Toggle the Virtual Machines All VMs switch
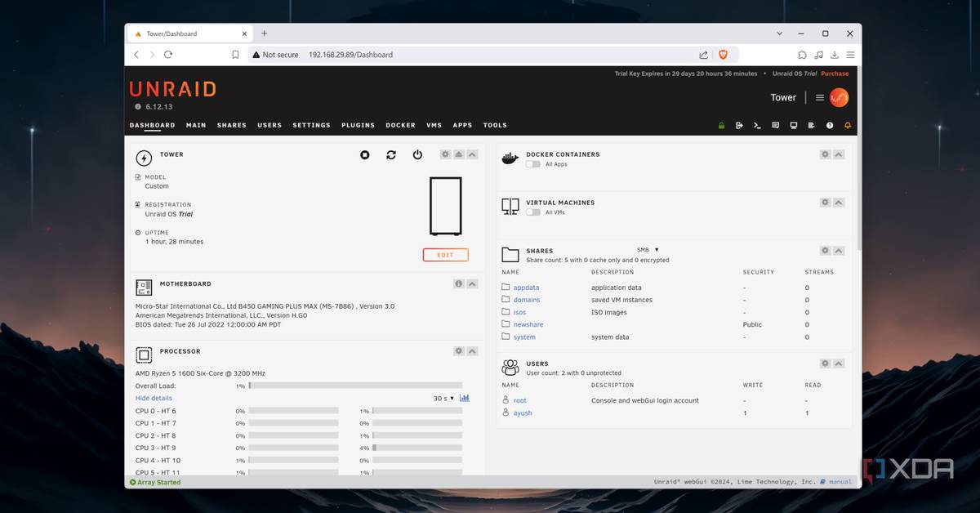980x513 pixels. tap(533, 212)
